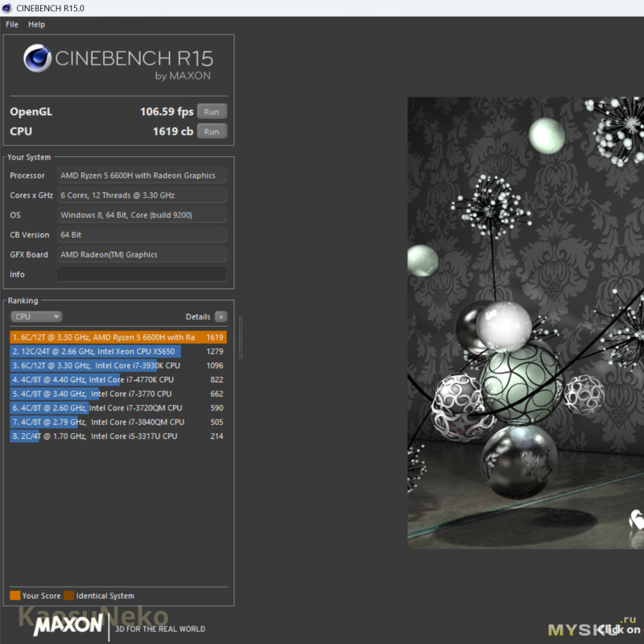This screenshot has width=644, height=644.
Task: Open the File menu
Action: (x=12, y=24)
